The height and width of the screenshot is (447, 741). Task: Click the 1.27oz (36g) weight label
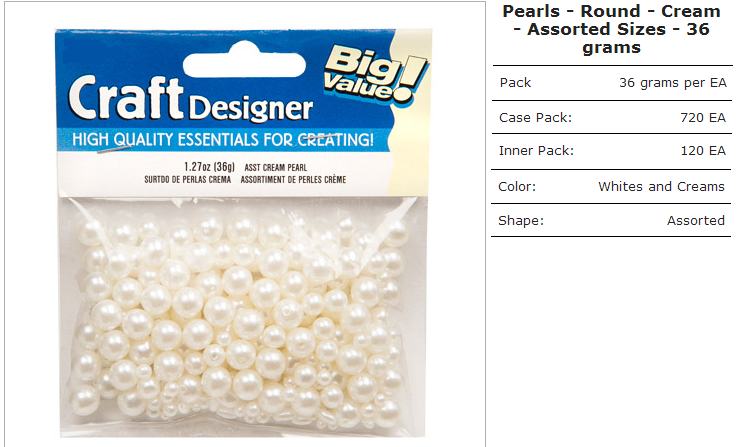pos(209,167)
